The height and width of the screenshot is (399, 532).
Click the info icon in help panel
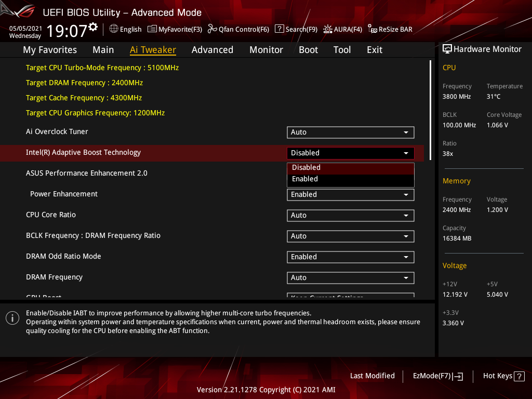[x=12, y=318]
